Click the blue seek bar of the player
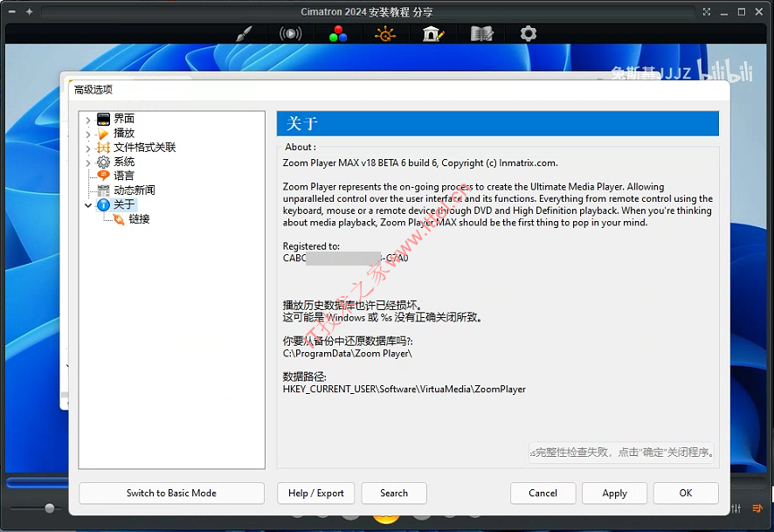774x532 pixels. click(37, 482)
